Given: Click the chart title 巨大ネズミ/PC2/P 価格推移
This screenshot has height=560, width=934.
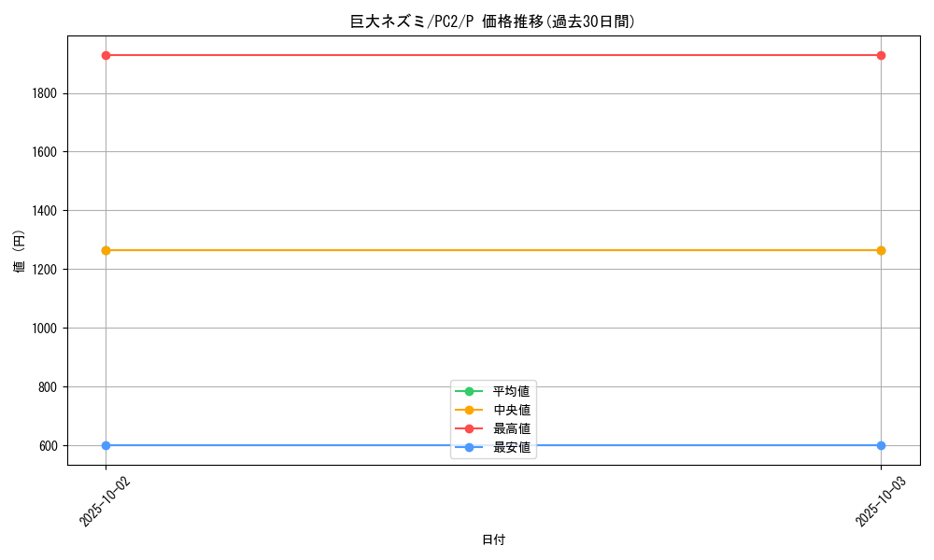Looking at the screenshot, I should tap(492, 21).
